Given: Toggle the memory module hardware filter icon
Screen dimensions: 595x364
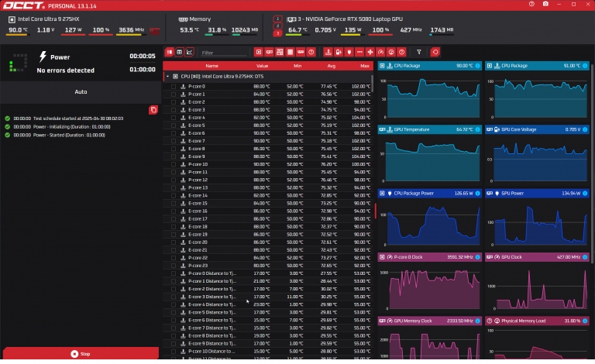Looking at the screenshot, I should [x=301, y=52].
